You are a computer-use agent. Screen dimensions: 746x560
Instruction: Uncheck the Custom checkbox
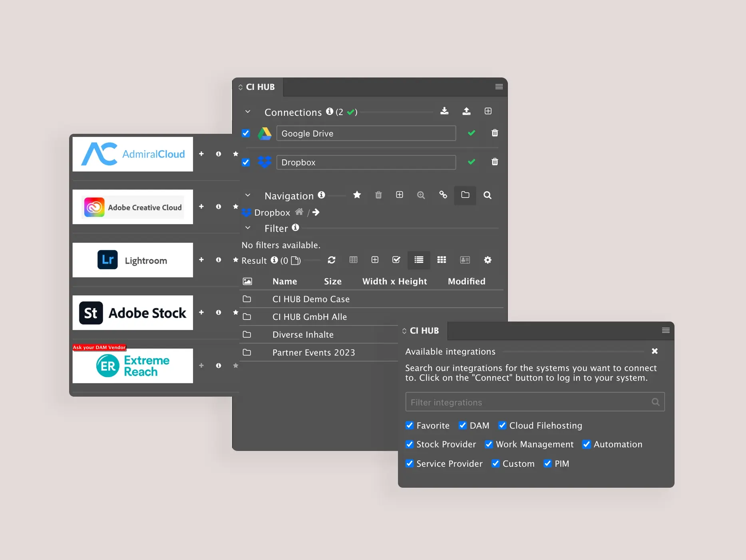(495, 463)
